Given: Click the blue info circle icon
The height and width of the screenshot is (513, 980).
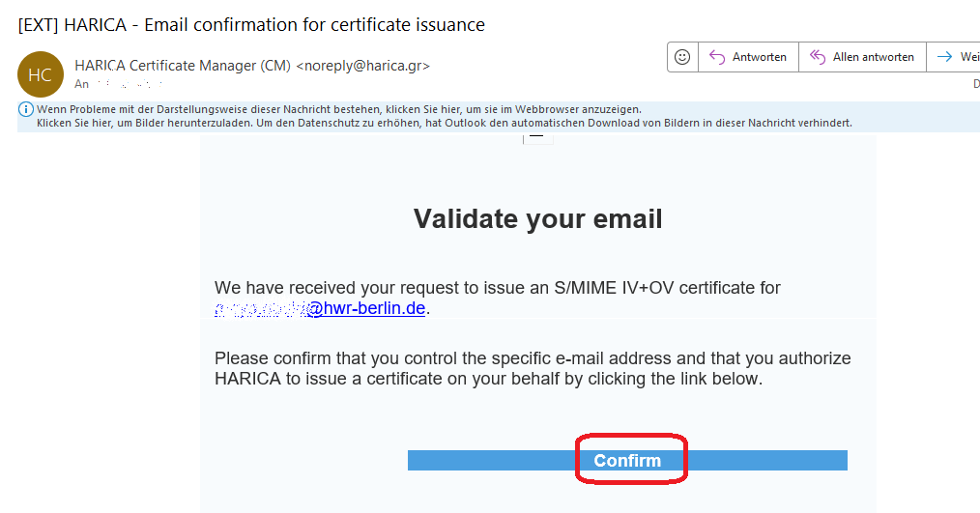Looking at the screenshot, I should point(26,110).
